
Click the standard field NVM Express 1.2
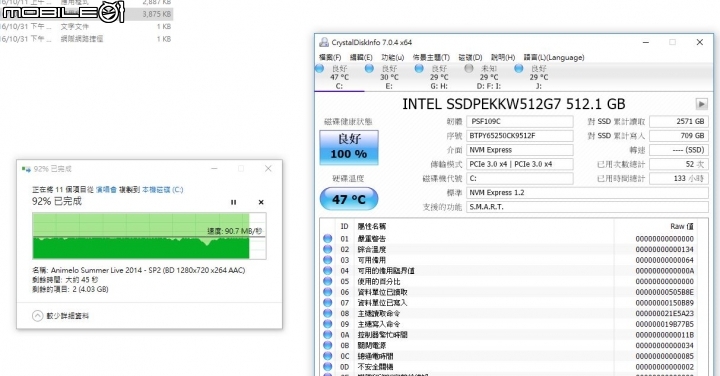[587, 193]
